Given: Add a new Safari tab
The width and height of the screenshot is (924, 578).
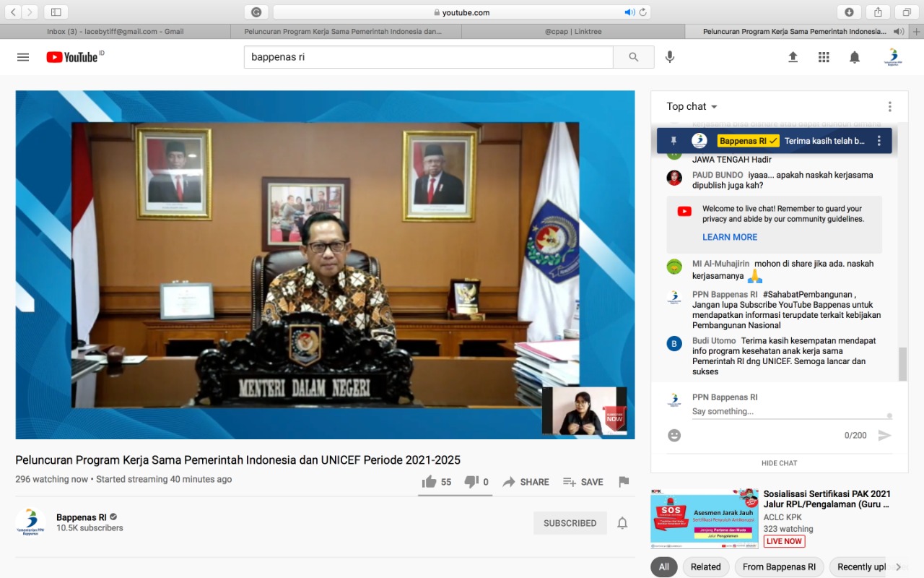Looking at the screenshot, I should (x=917, y=32).
